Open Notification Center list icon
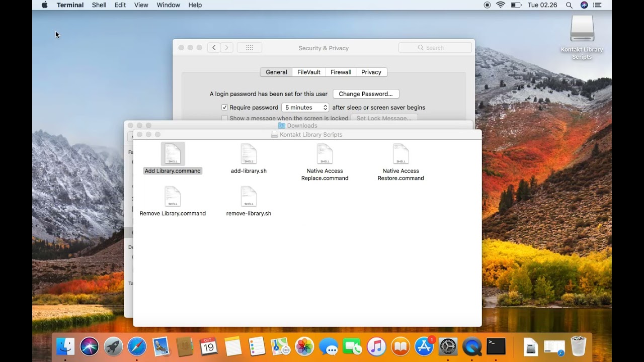Viewport: 644px width, 362px height. click(x=598, y=5)
